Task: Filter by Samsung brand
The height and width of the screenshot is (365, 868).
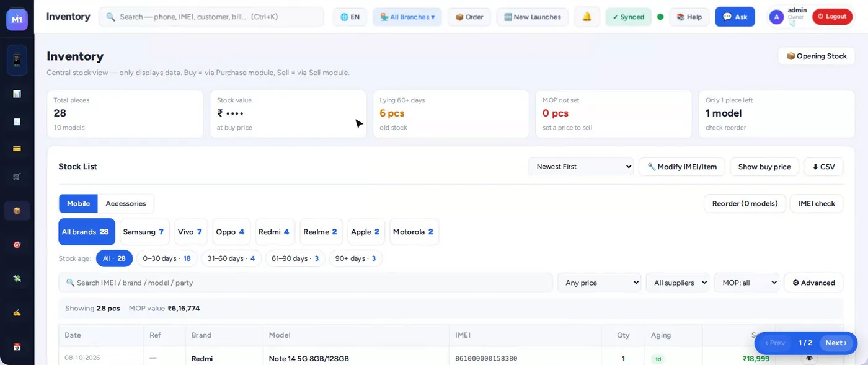Action: (x=143, y=232)
